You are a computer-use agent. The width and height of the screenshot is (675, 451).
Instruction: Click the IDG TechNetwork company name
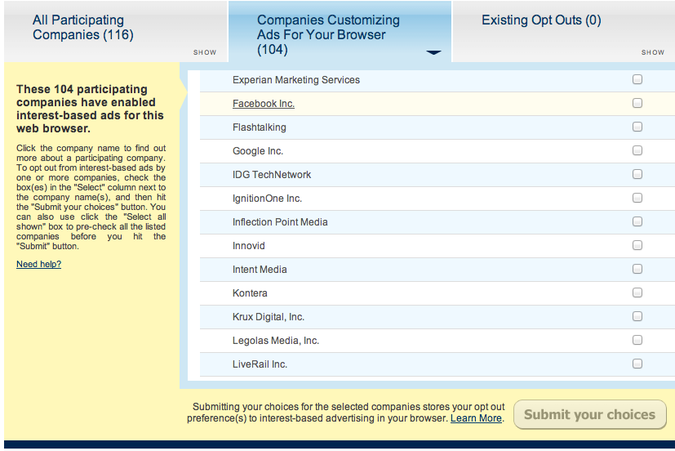click(272, 175)
